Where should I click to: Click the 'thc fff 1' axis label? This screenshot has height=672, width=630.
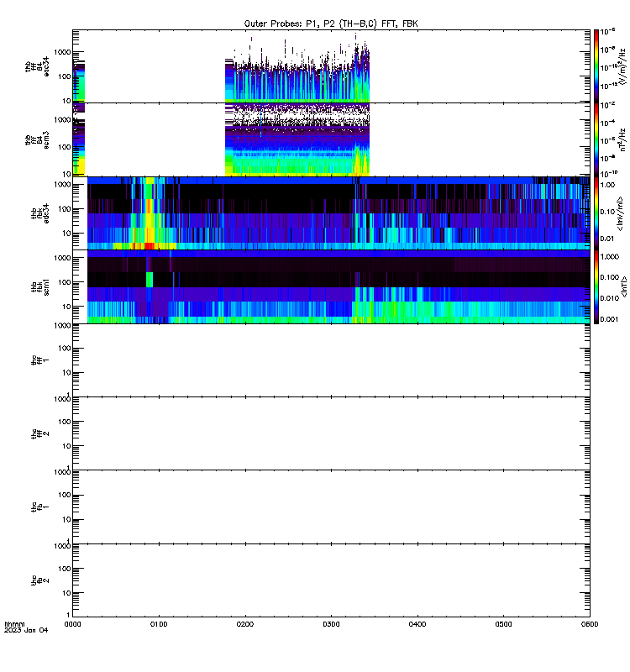(40, 360)
